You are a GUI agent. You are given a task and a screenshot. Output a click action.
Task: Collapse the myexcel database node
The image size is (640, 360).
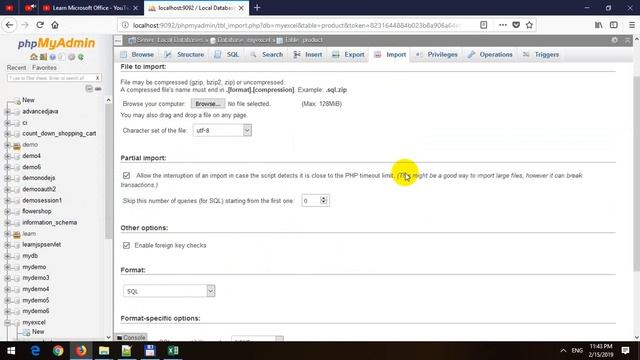[x=7, y=322]
